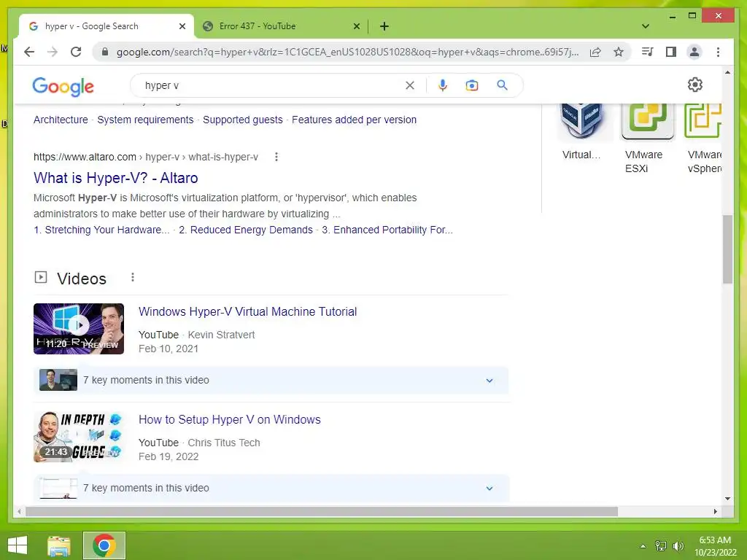Open Windows Hyper-V Virtual Machine Tutorial link

[x=248, y=311]
